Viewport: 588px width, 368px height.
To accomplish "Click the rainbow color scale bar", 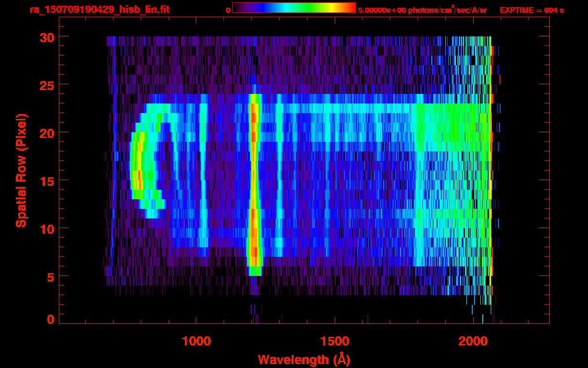I will (x=294, y=8).
